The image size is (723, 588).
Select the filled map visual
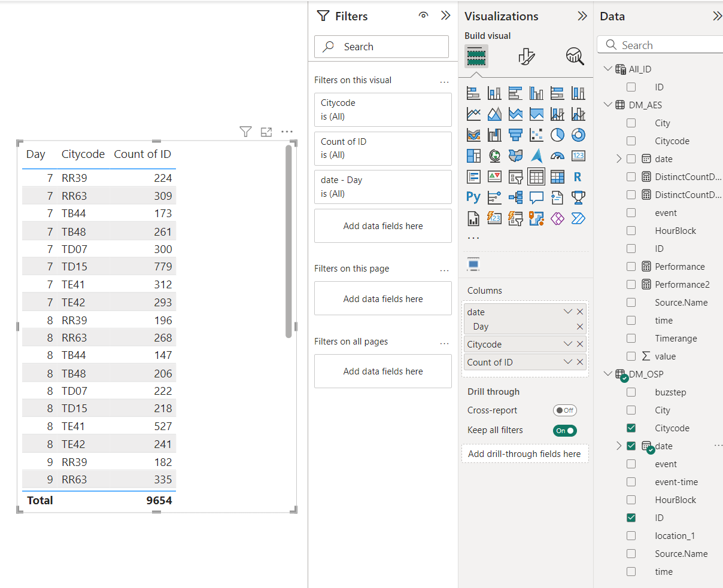515,156
